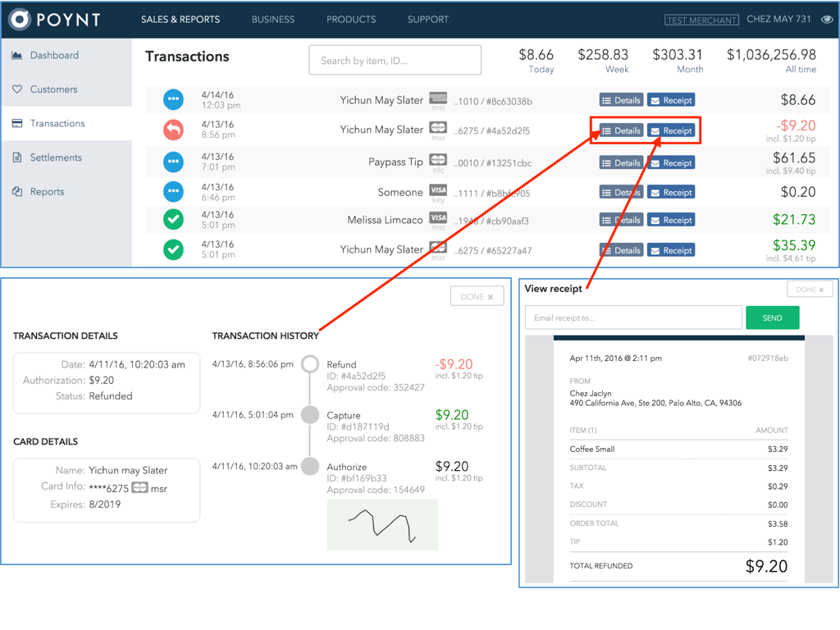This screenshot has width=840, height=630.
Task: Open Receipt for the refunded -$9.20 transaction
Action: (671, 130)
